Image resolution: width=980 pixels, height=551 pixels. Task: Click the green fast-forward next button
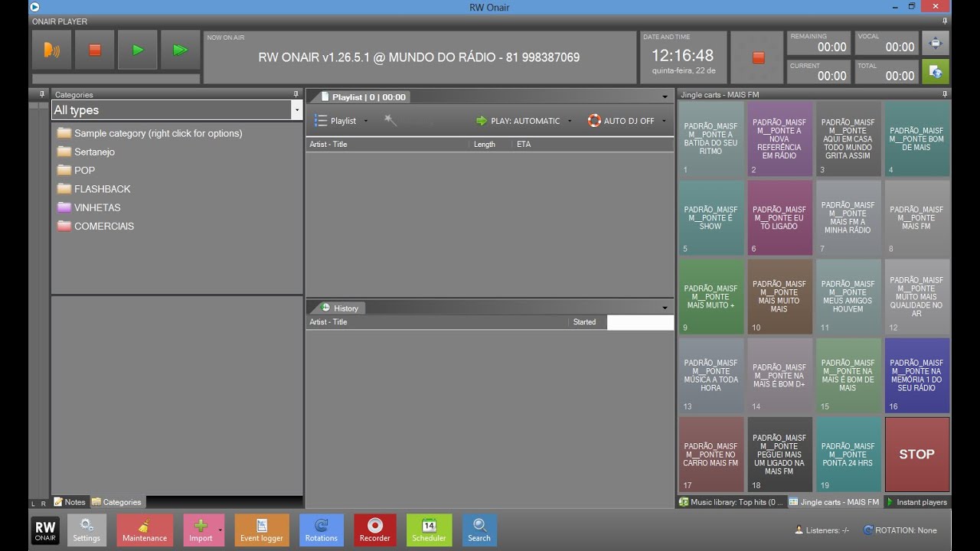[181, 51]
